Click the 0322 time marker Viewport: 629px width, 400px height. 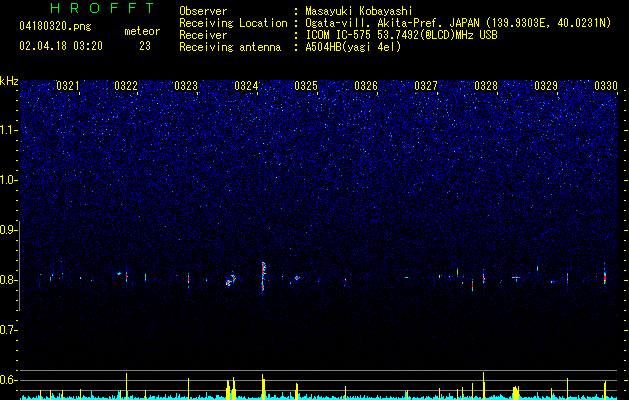coord(126,86)
